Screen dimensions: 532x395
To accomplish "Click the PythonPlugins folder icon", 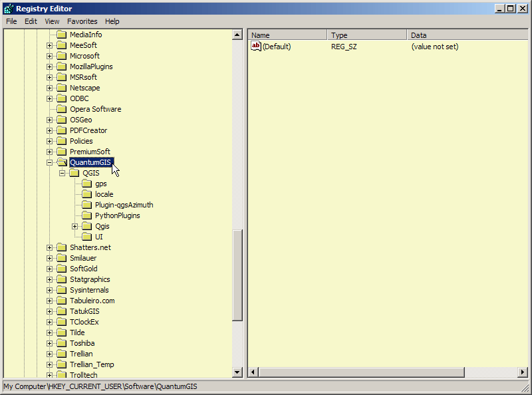I will point(87,215).
